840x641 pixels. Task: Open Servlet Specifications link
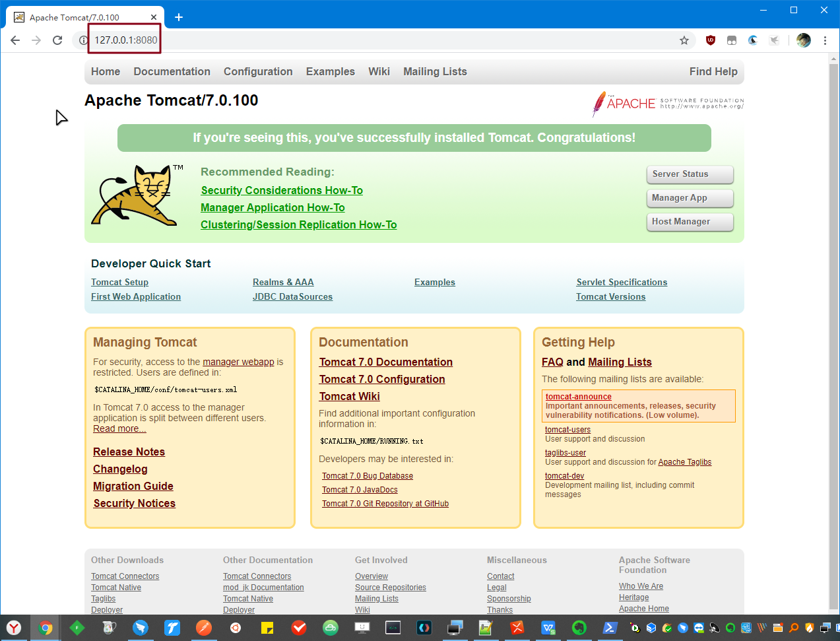tap(622, 283)
